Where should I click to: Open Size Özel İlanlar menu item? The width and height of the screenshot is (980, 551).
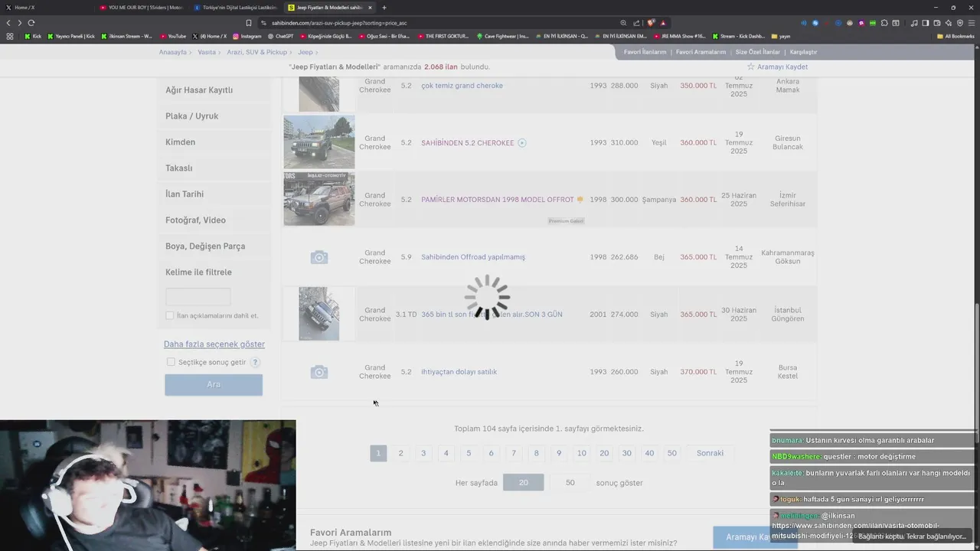click(757, 52)
